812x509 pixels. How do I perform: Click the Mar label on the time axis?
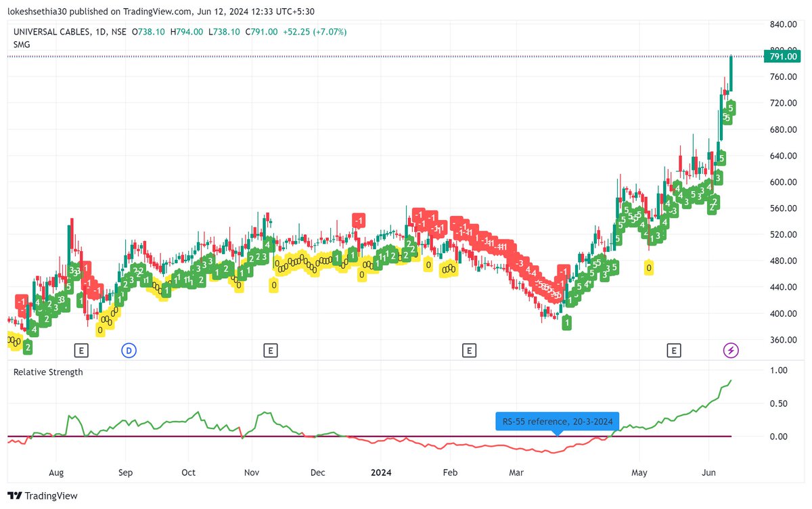tap(517, 472)
